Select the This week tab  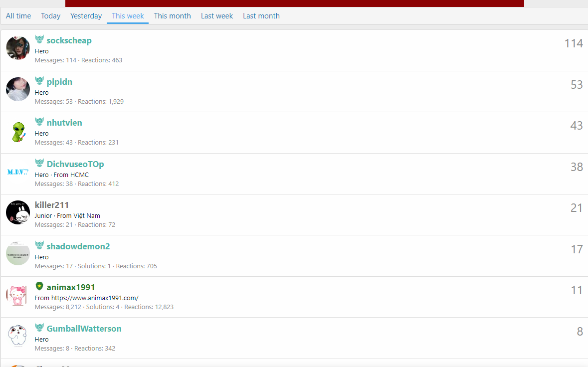pos(128,16)
